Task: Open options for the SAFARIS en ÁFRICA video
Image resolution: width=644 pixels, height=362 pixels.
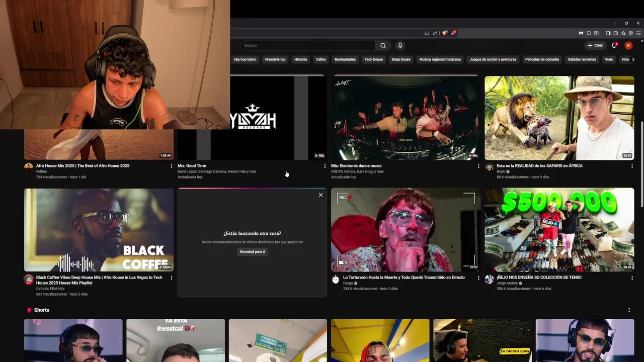Action: click(x=632, y=166)
